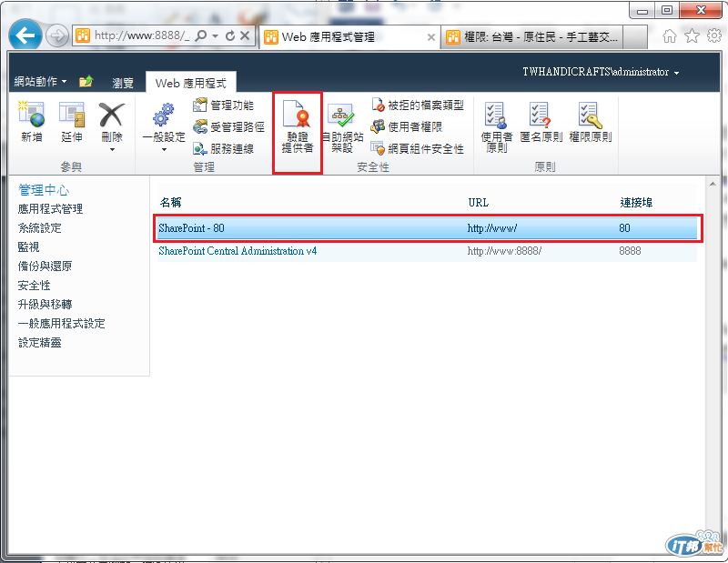Click the 新增 (New) web application icon
The height and width of the screenshot is (563, 728).
(x=31, y=115)
